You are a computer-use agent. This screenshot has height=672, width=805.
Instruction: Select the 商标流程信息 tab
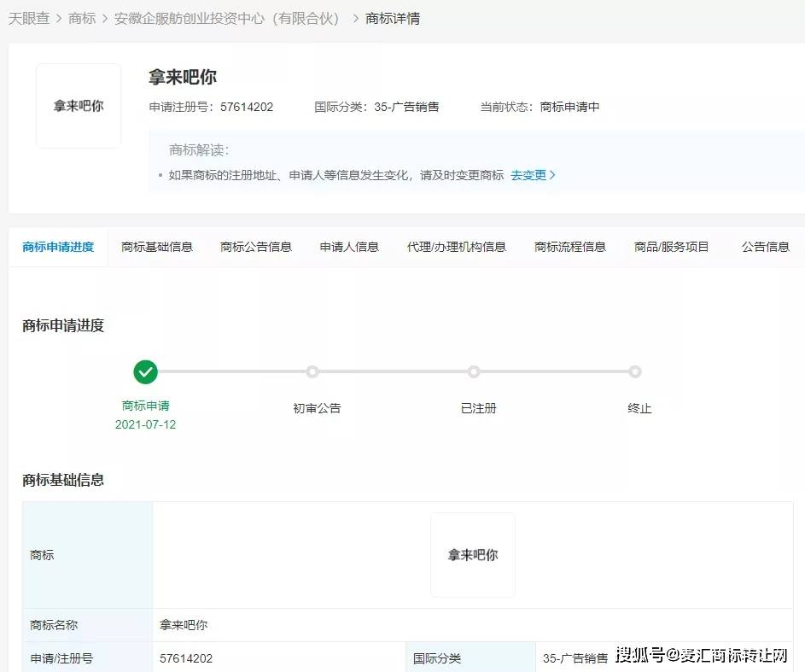tap(570, 247)
